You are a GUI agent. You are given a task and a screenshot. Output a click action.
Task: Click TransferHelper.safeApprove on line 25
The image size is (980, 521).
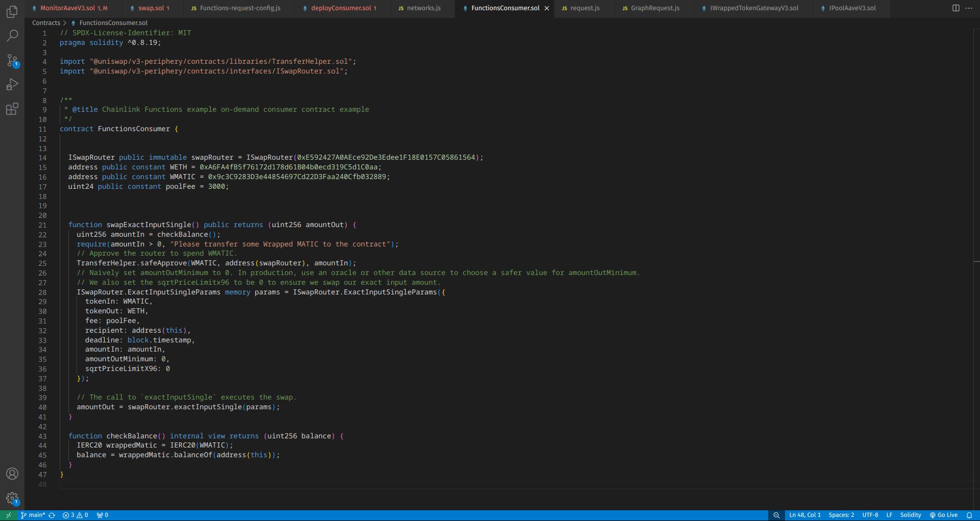coord(132,263)
